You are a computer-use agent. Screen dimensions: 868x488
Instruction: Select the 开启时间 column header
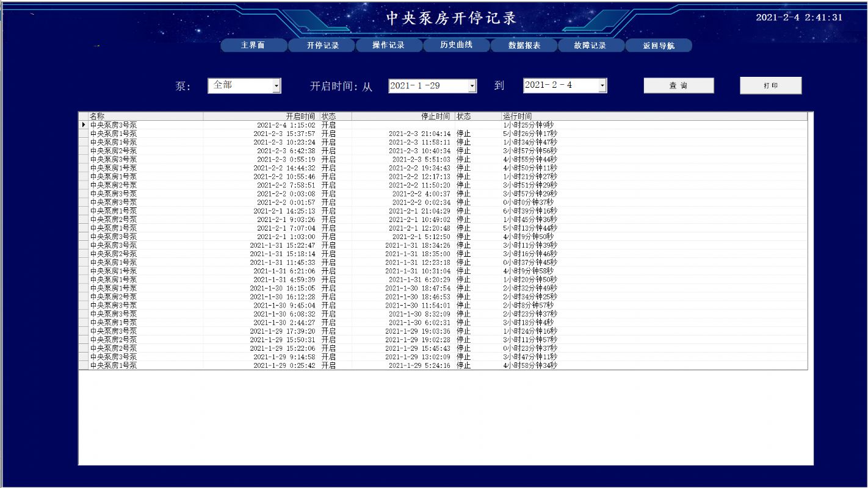click(x=261, y=116)
